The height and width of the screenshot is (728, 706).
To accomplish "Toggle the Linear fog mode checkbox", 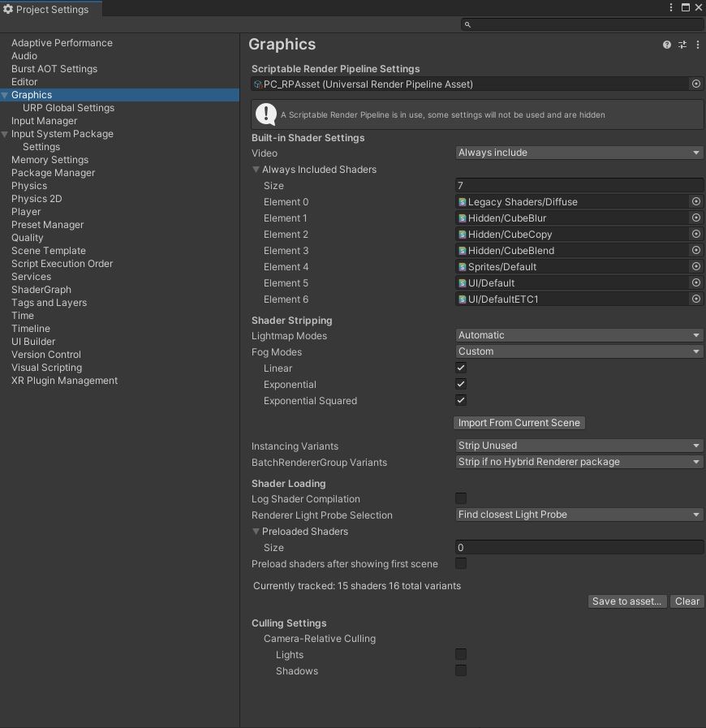I will click(x=461, y=368).
